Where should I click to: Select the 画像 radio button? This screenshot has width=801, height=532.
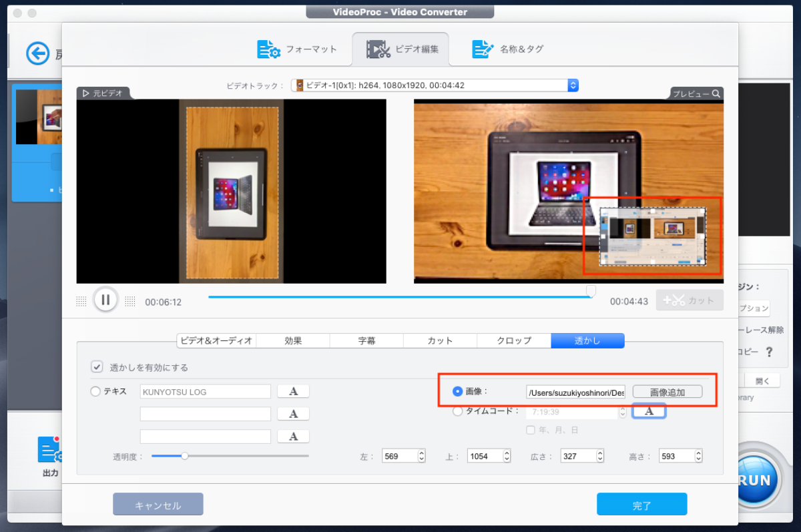click(x=458, y=392)
